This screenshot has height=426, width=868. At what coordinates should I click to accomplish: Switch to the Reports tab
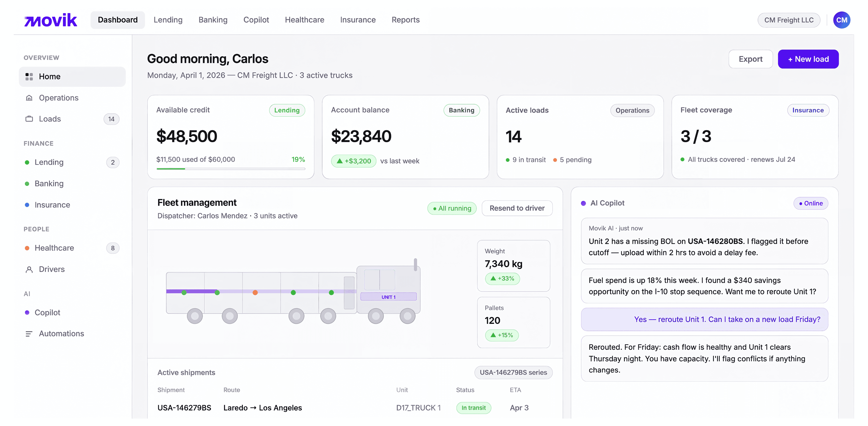[x=405, y=20]
